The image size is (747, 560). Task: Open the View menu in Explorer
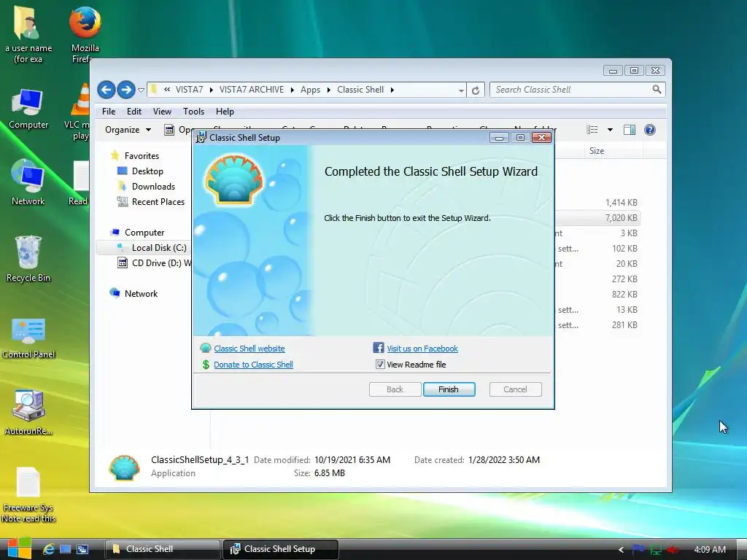162,112
